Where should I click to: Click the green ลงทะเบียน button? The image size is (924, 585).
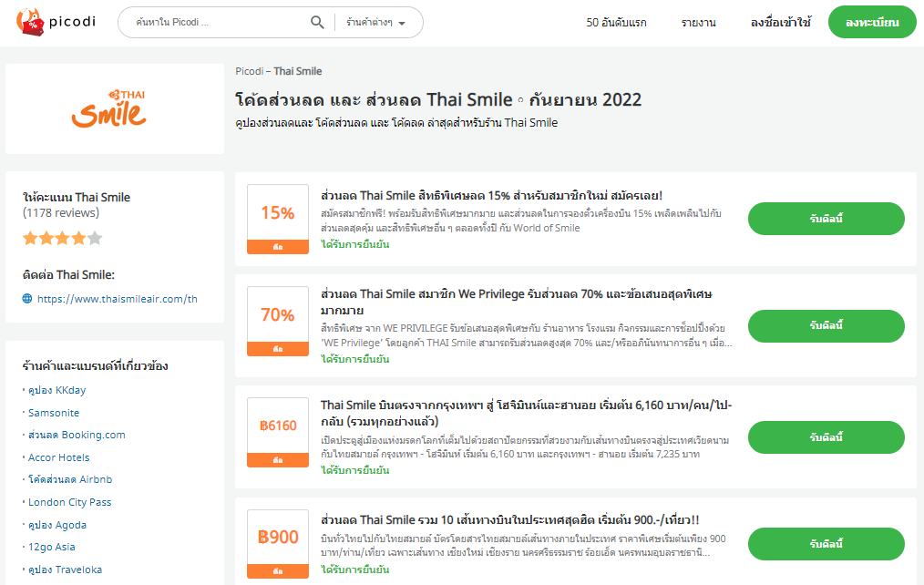tap(872, 23)
